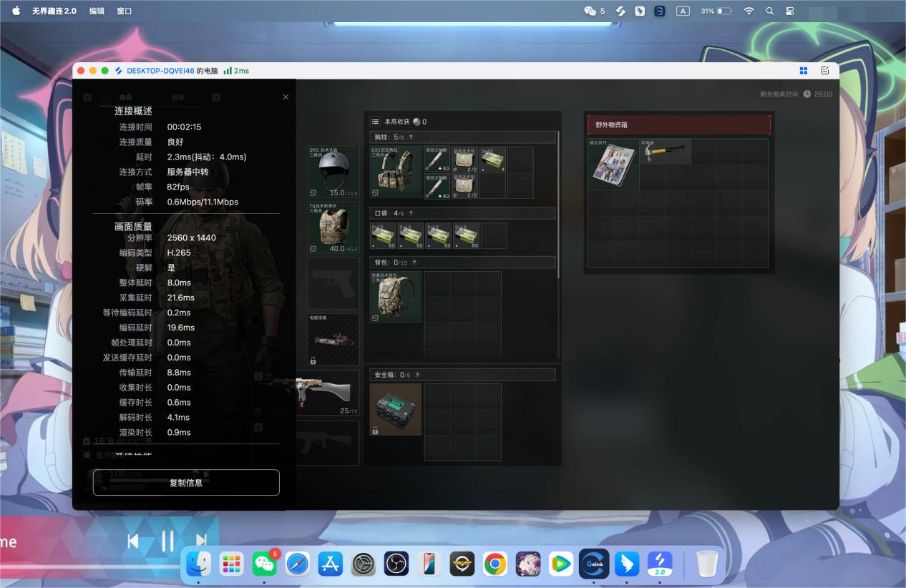Click the Copy Info (复制信息) button

point(186,483)
